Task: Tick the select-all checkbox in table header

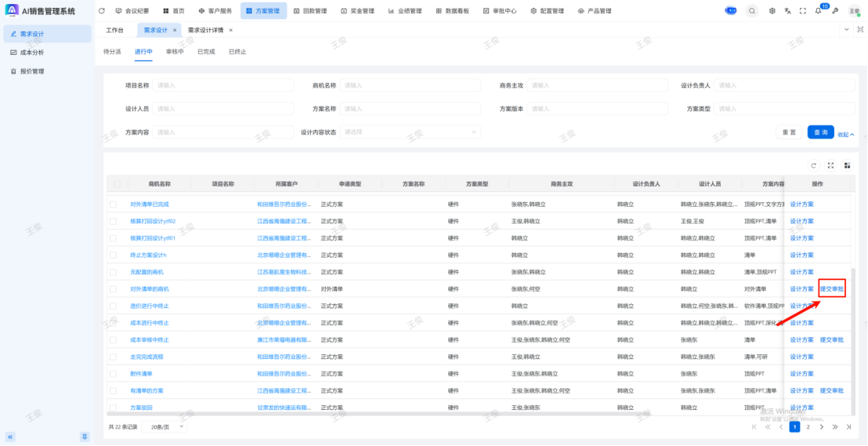Action: point(117,184)
